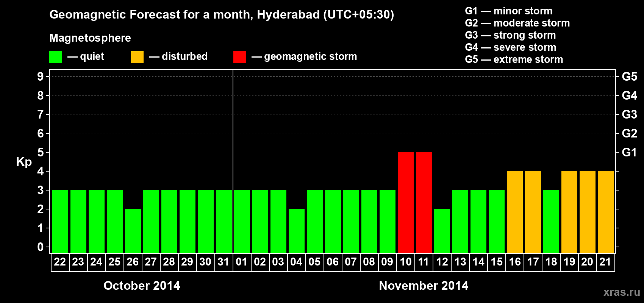Click the Kp value 9 axis tick label
Viewport: 644px width, 303px height.
40,77
